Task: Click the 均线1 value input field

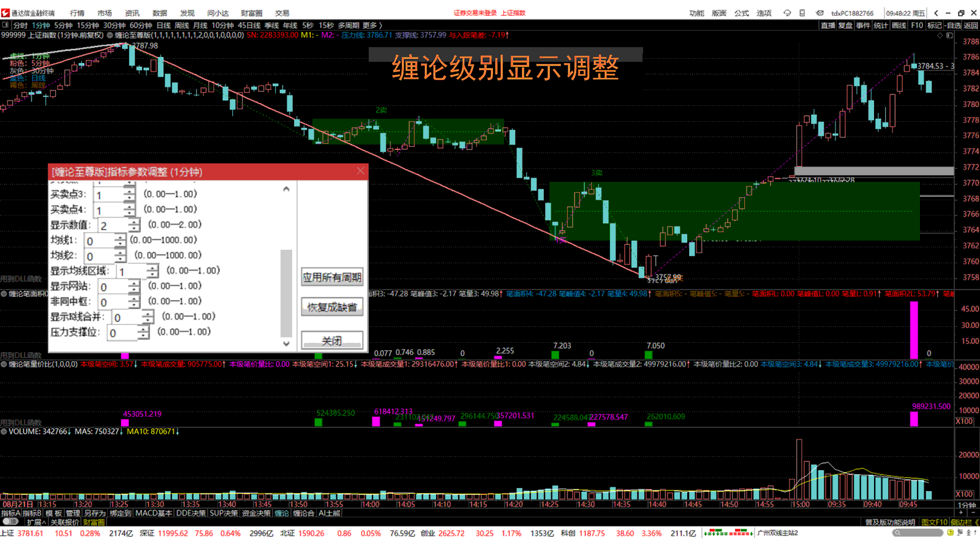Action: click(100, 241)
